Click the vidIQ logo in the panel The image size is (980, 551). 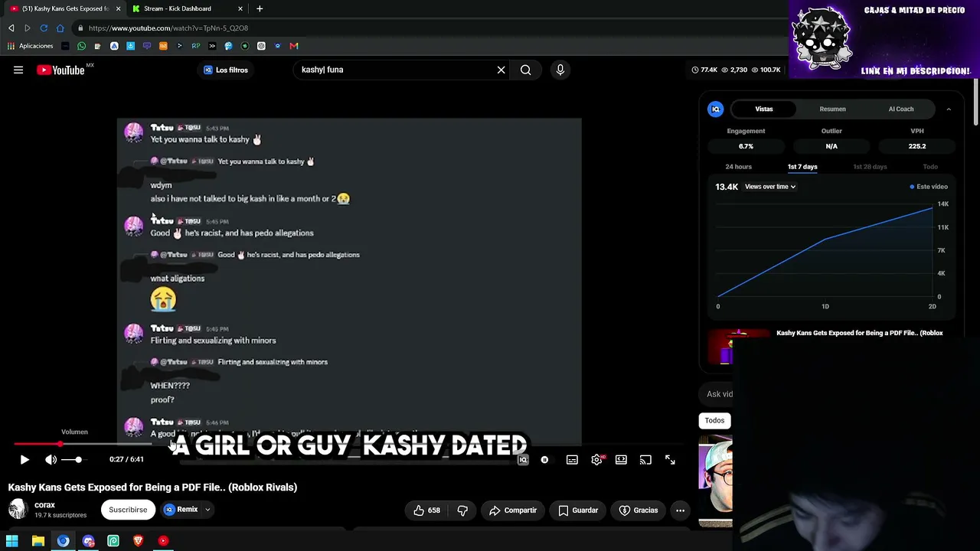[x=716, y=109]
